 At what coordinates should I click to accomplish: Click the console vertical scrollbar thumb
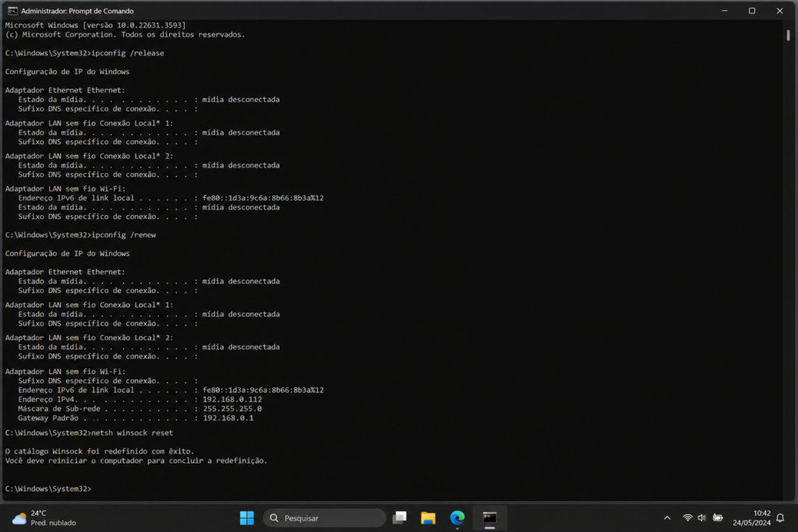(x=788, y=35)
